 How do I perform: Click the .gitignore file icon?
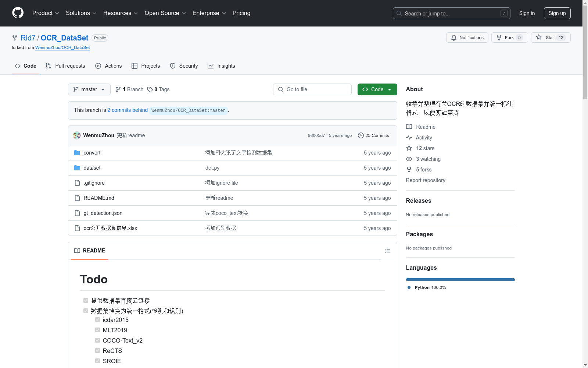coord(77,183)
